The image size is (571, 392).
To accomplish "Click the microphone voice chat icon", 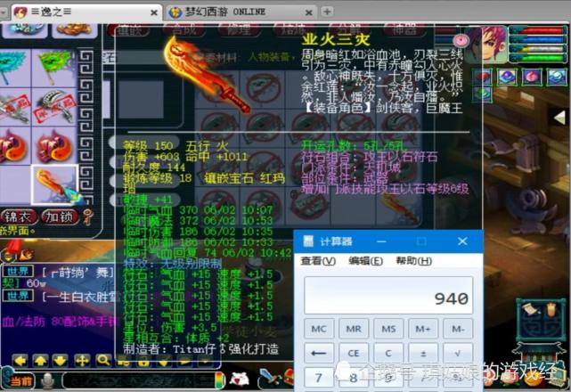I will (47, 380).
